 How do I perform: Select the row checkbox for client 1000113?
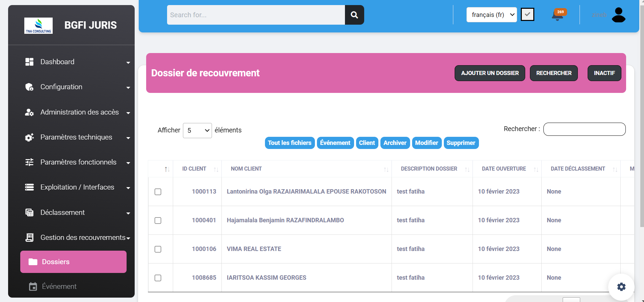[158, 192]
